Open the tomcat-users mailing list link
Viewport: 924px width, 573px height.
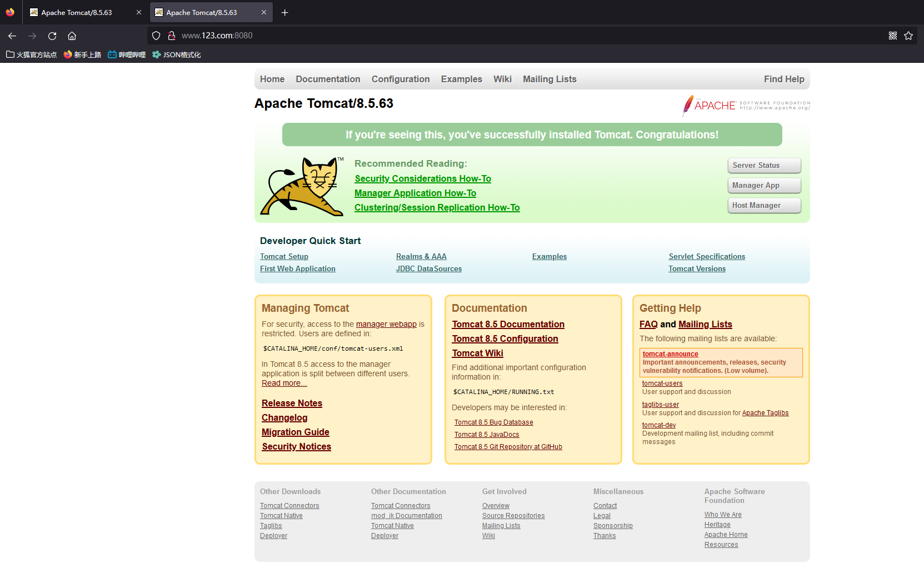(662, 383)
